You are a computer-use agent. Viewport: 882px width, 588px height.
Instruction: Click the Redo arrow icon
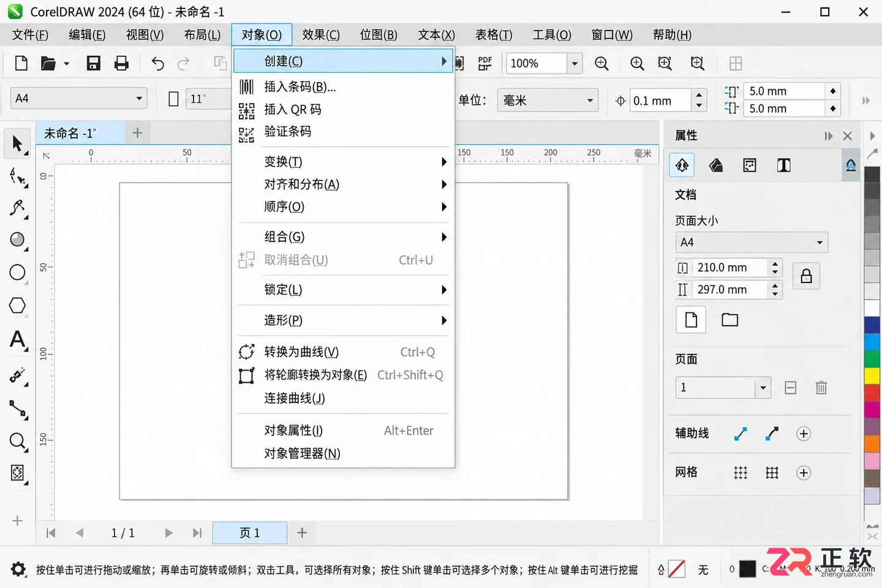183,63
